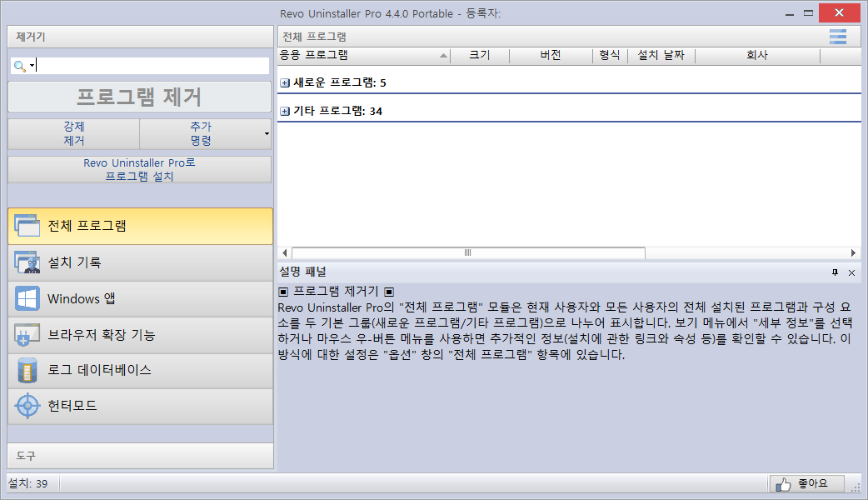Image resolution: width=868 pixels, height=500 pixels.
Task: Select the 전체 프로그램 sidebar label
Action: (x=87, y=226)
